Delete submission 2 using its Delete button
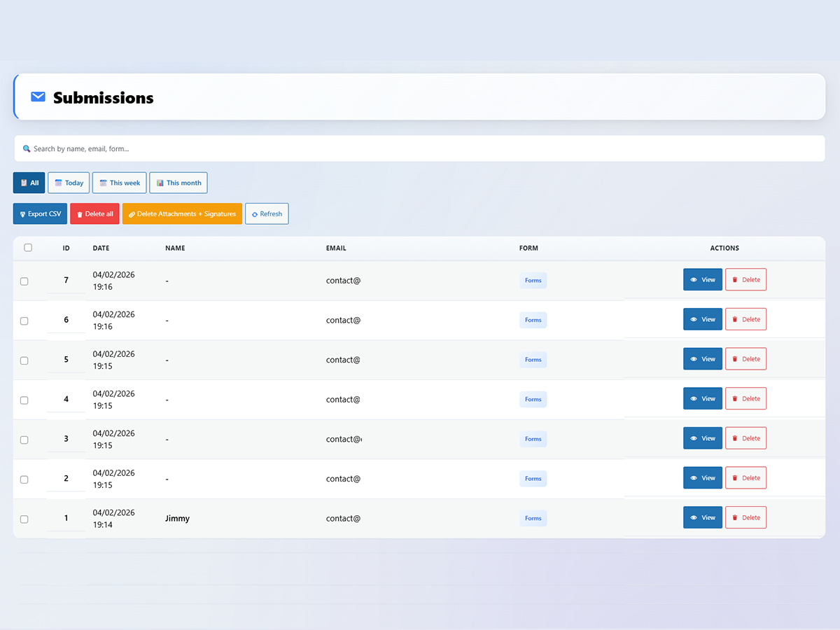This screenshot has height=630, width=840. click(x=745, y=477)
